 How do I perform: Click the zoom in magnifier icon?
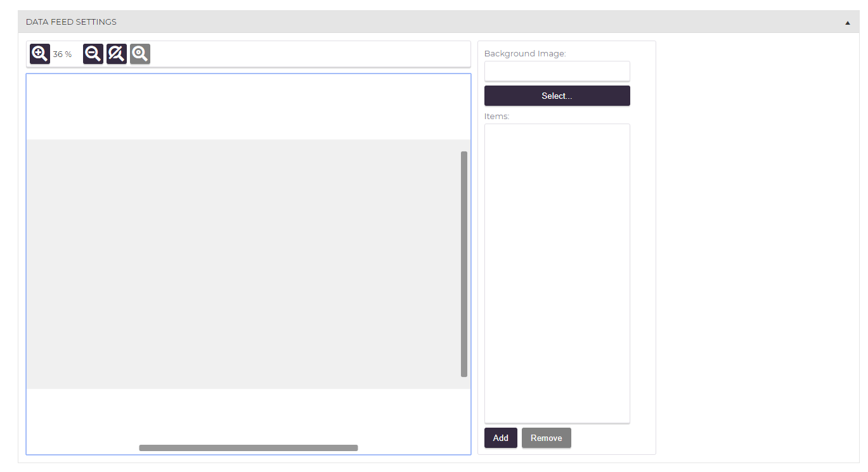click(40, 54)
